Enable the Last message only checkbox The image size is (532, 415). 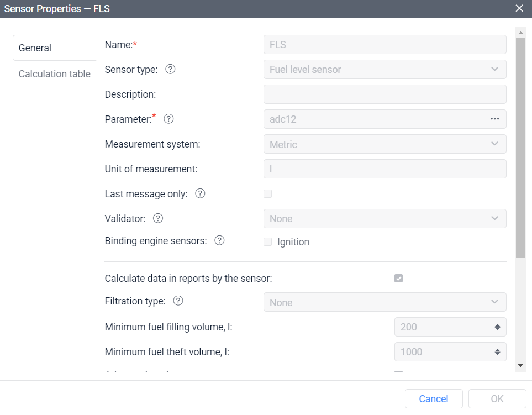click(267, 193)
